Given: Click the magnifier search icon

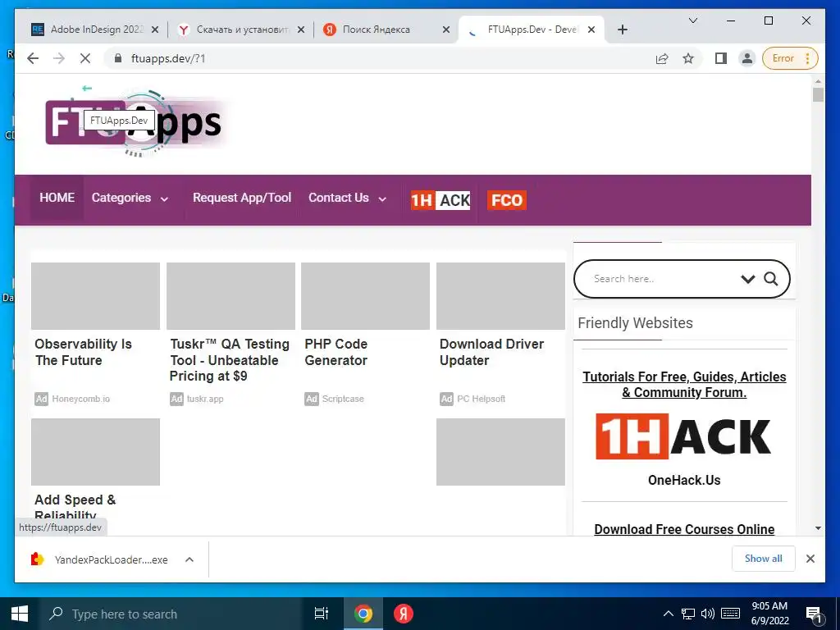Looking at the screenshot, I should (x=771, y=279).
